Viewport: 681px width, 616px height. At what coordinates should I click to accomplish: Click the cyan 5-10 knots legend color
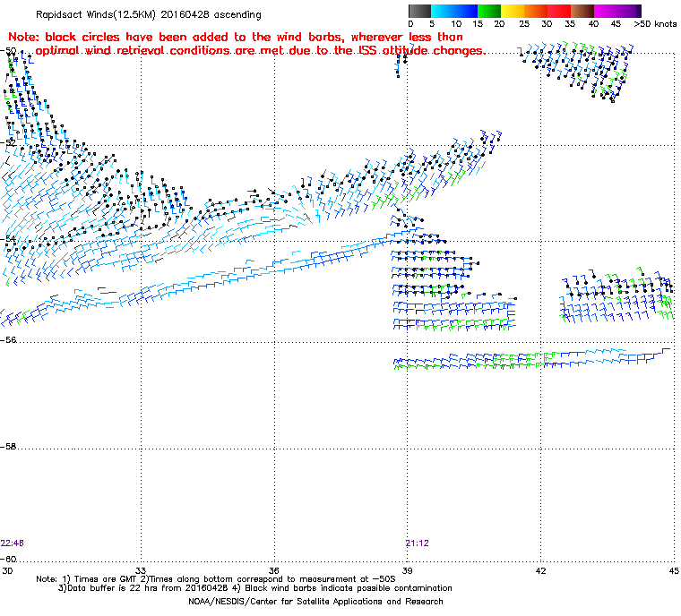pyautogui.click(x=443, y=11)
